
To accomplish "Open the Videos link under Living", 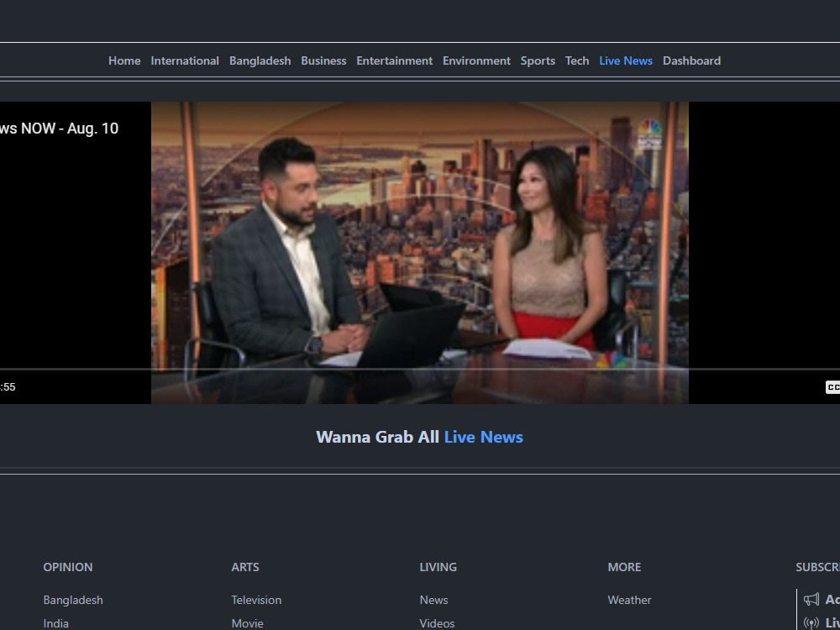I will click(437, 623).
